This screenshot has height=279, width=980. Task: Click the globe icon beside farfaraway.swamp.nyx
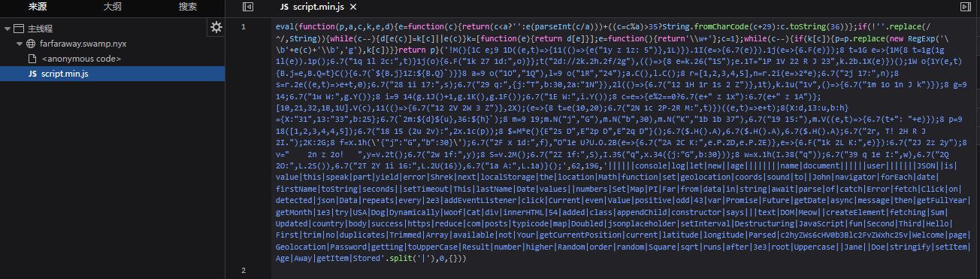pos(31,44)
